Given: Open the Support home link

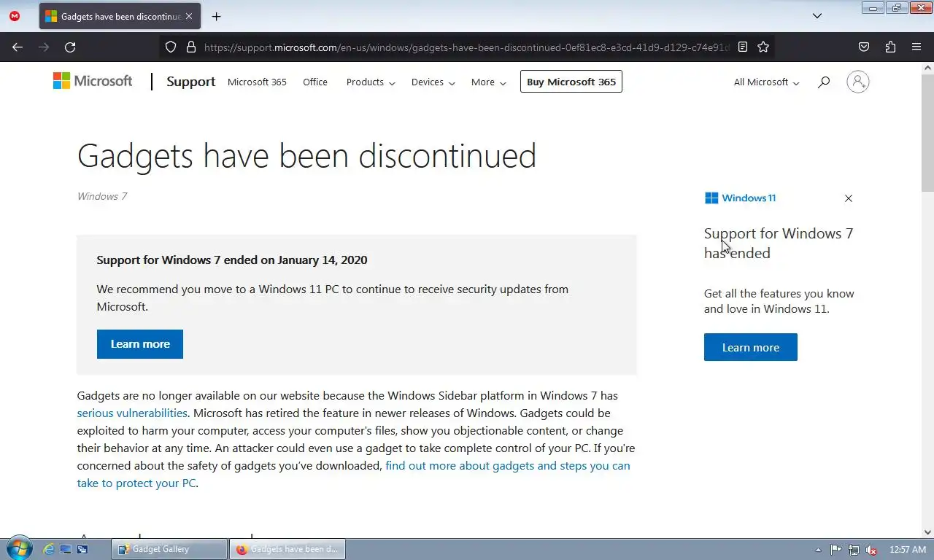Looking at the screenshot, I should coord(190,82).
